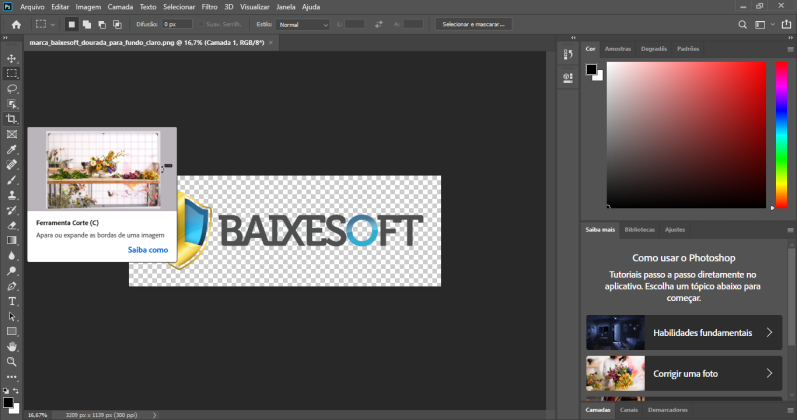797x420 pixels.
Task: Open the Saiba mais panel options menu
Action: click(x=790, y=230)
